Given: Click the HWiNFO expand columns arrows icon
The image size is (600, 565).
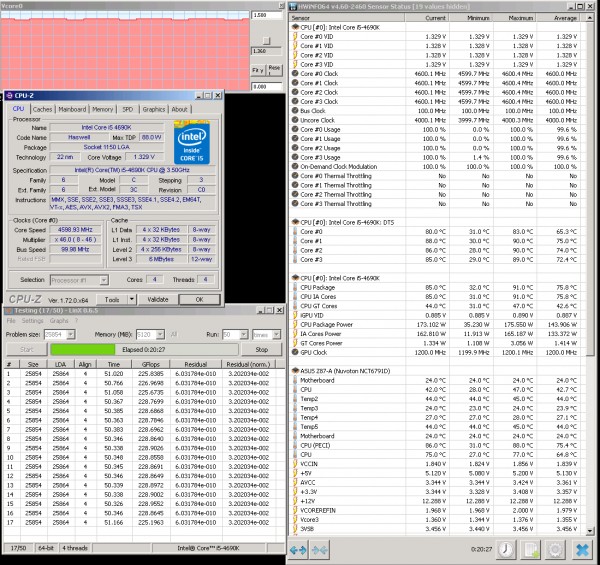Looking at the screenshot, I should coord(298,550).
